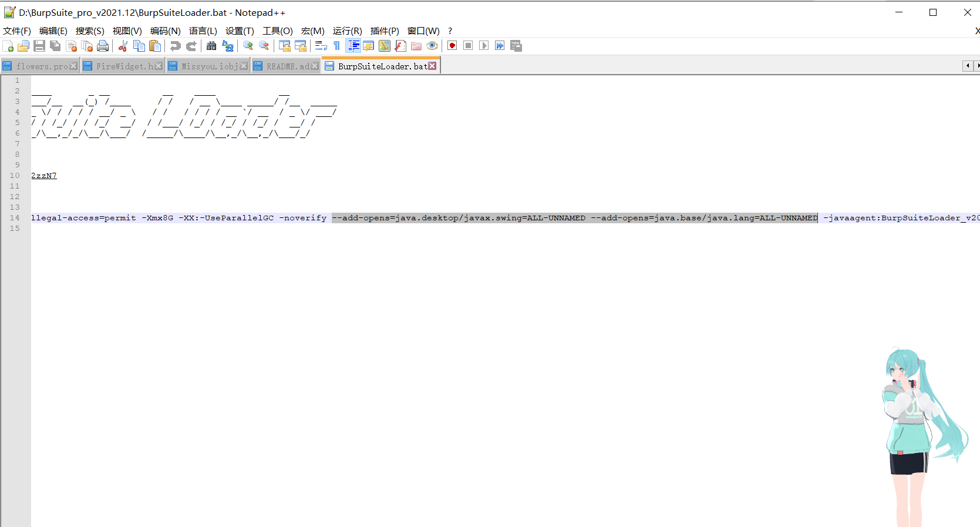Open the Replace dialog icon
The width and height of the screenshot is (980, 527).
pos(227,46)
